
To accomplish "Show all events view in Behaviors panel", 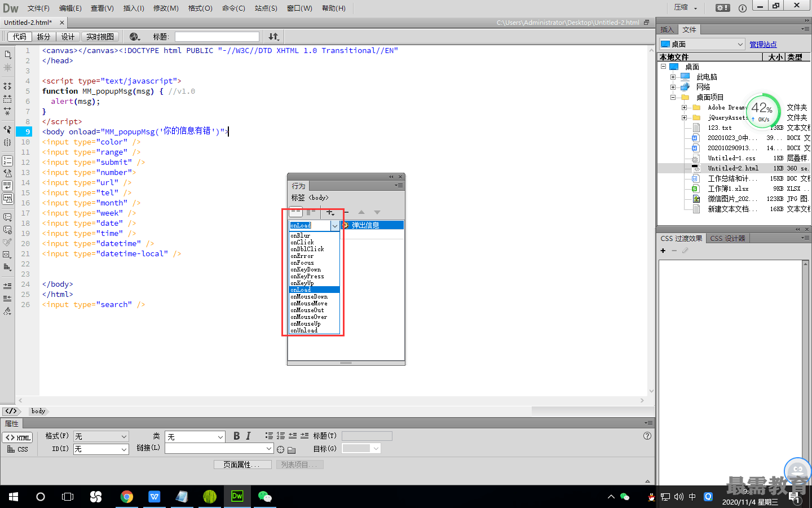I will point(311,212).
